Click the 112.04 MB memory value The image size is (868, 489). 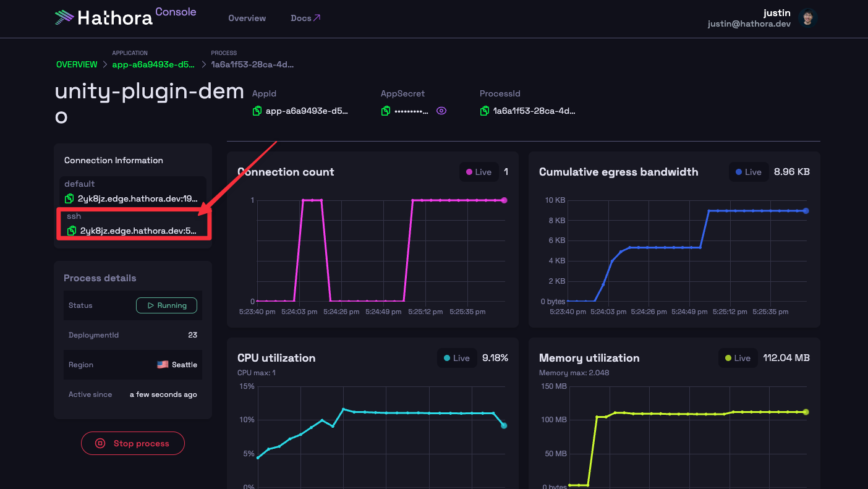786,358
